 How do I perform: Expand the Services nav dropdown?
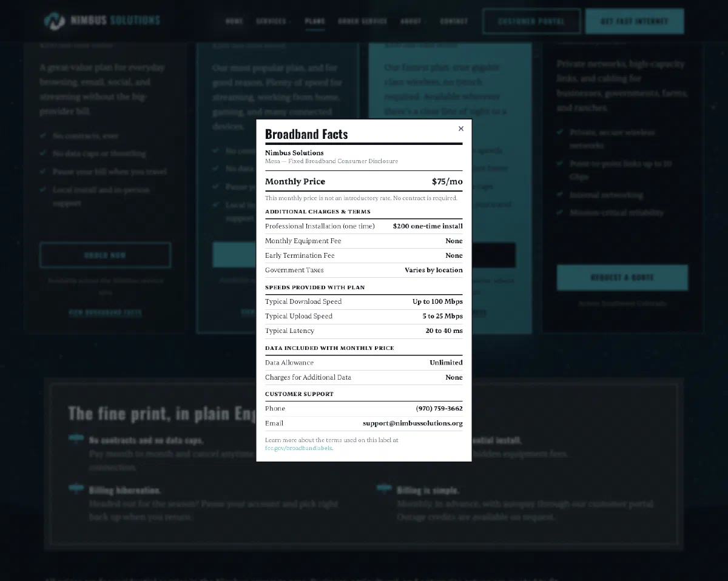click(273, 21)
